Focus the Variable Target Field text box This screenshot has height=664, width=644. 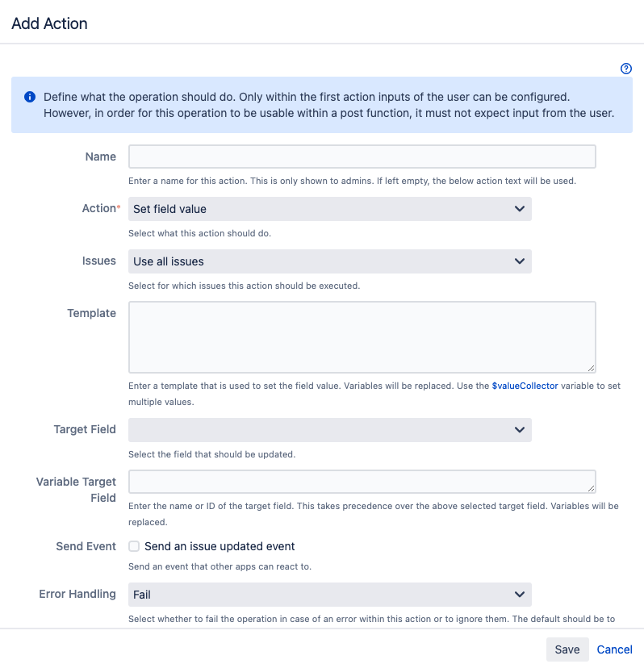[362, 482]
